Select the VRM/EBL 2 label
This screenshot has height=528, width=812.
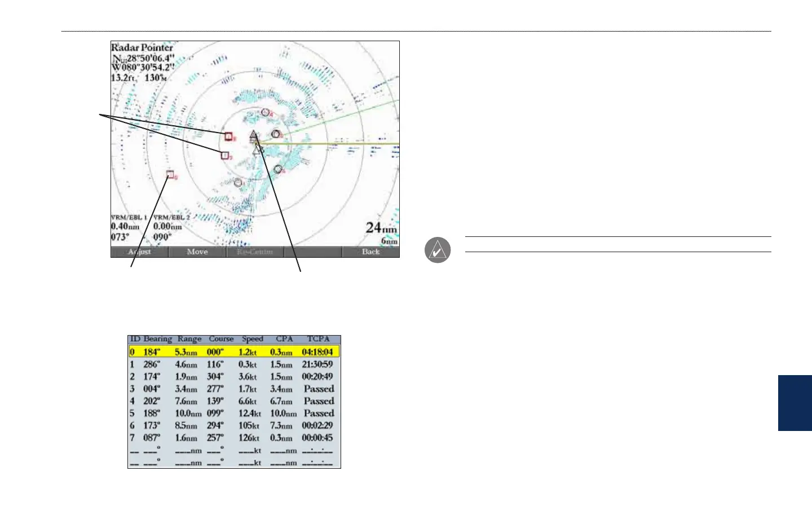(x=172, y=217)
